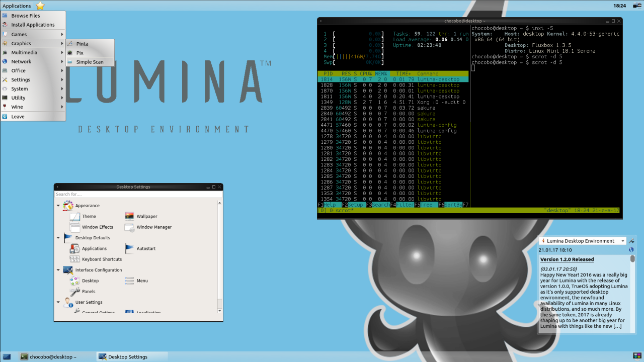Open the Lumina Desktop Environment feed dropdown
644x362 pixels.
pos(583,241)
